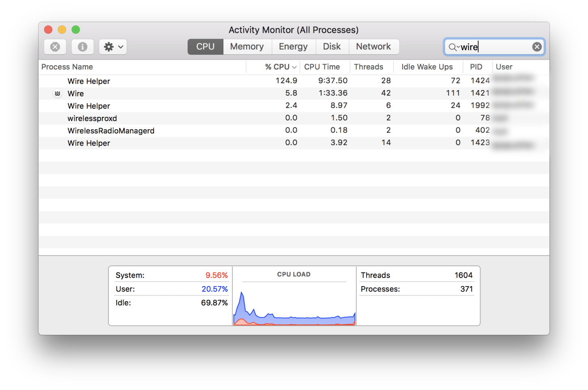Open the inspect process info button

tap(82, 47)
